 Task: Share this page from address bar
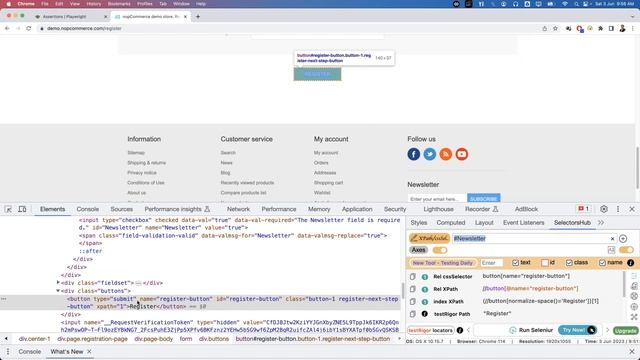click(544, 29)
